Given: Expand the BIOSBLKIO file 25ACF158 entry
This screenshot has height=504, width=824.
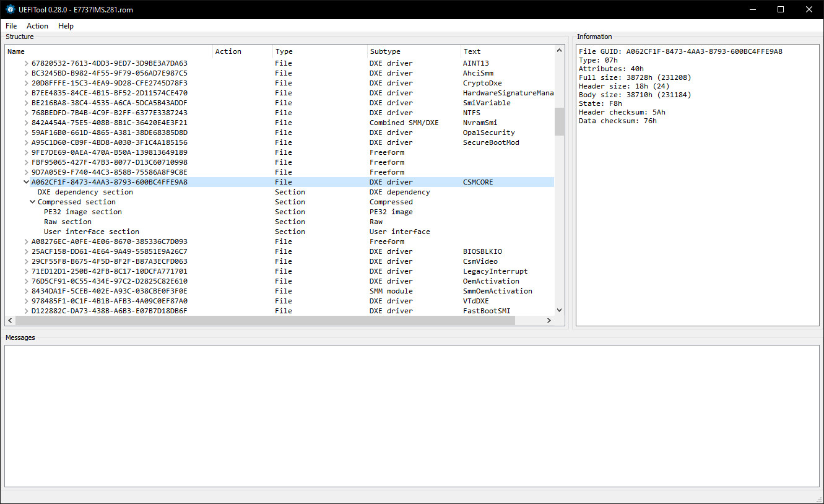Looking at the screenshot, I should [x=26, y=251].
